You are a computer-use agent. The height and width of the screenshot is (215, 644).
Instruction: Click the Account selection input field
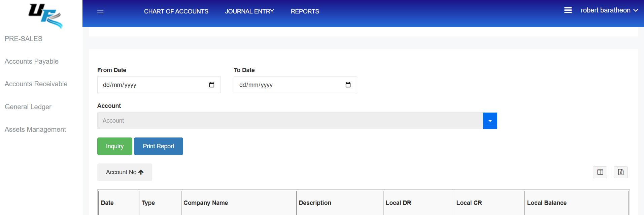[290, 121]
